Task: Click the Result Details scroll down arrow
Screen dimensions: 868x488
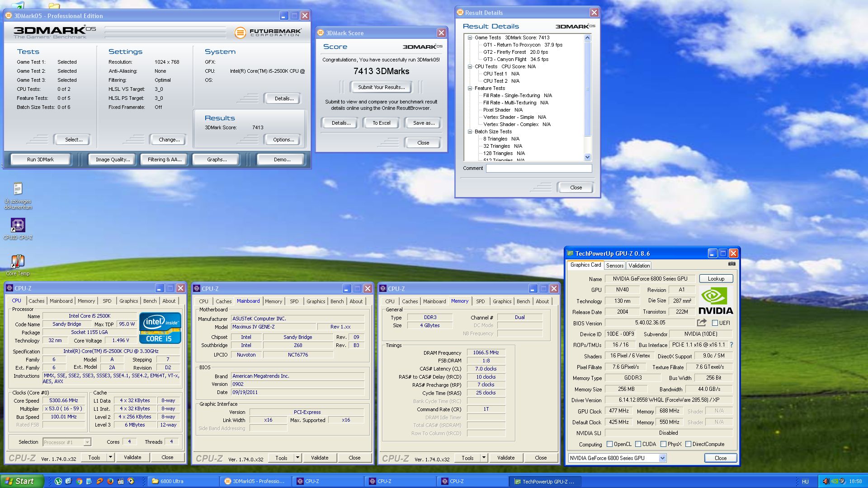Action: 587,157
